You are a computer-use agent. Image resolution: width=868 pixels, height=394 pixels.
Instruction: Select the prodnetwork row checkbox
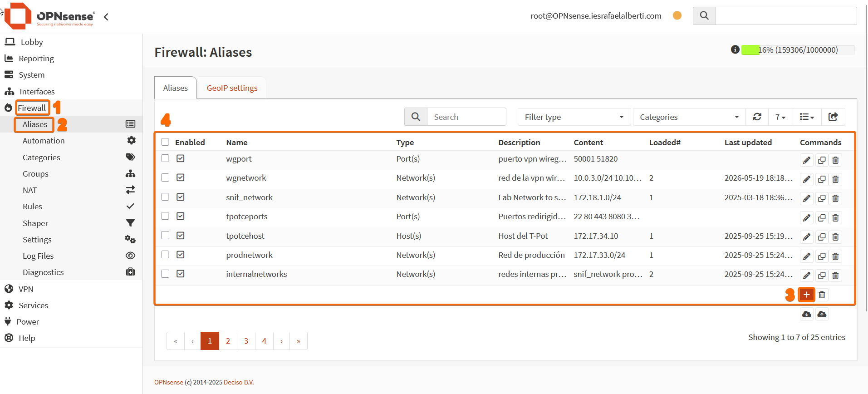pos(165,255)
